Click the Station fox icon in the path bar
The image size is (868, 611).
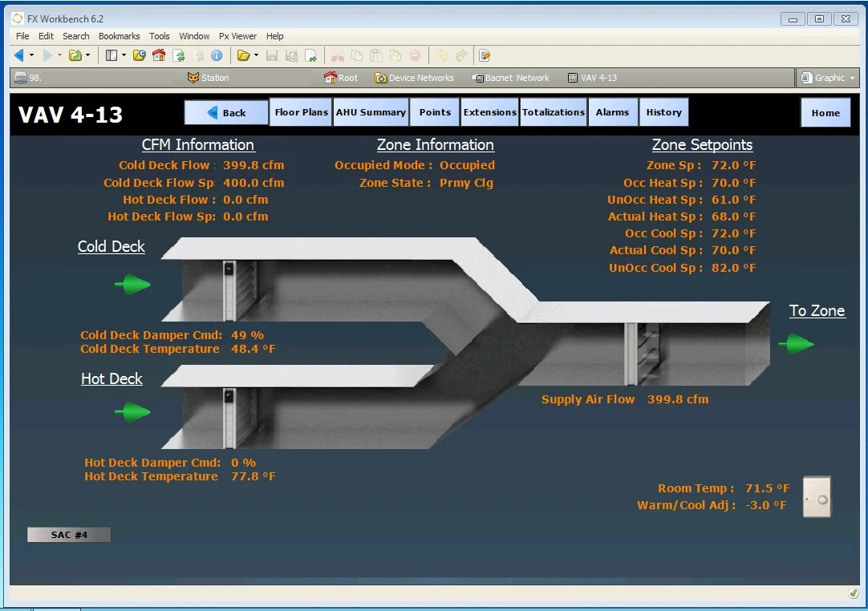[193, 78]
